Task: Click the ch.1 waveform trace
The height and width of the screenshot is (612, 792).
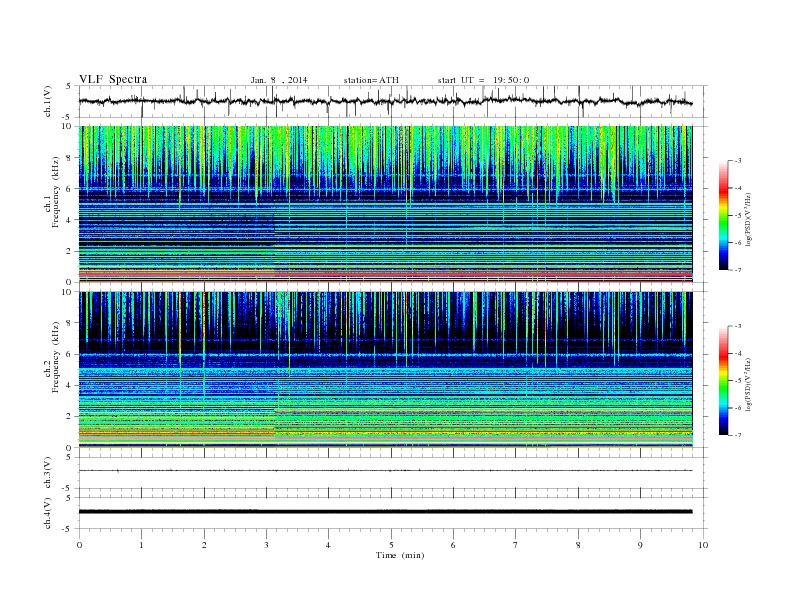Action: point(385,101)
